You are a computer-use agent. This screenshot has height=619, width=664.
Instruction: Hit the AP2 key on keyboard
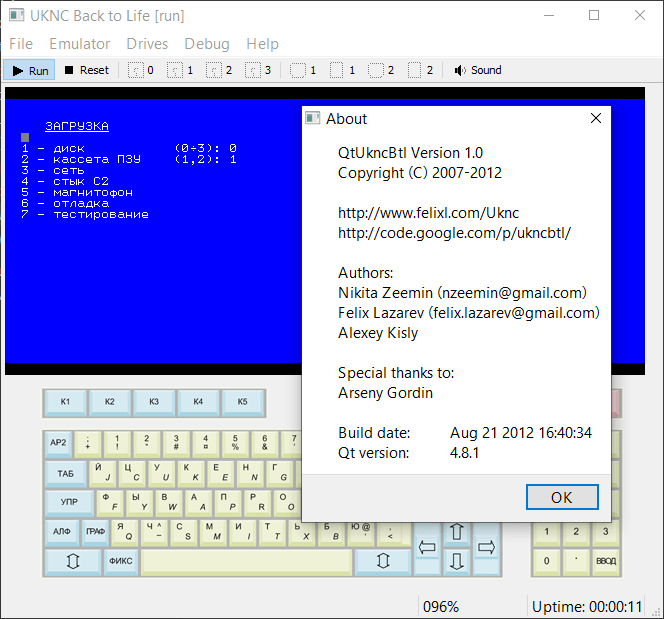[58, 444]
